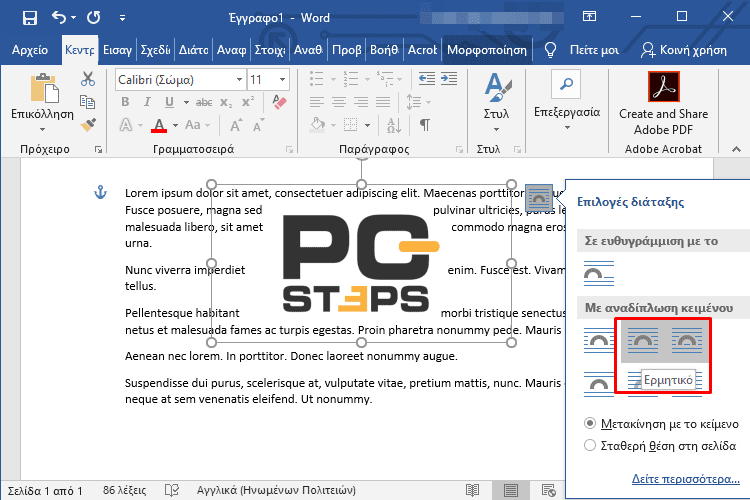The width and height of the screenshot is (750, 500).
Task: Click the decrease indent icon
Action: (x=427, y=78)
